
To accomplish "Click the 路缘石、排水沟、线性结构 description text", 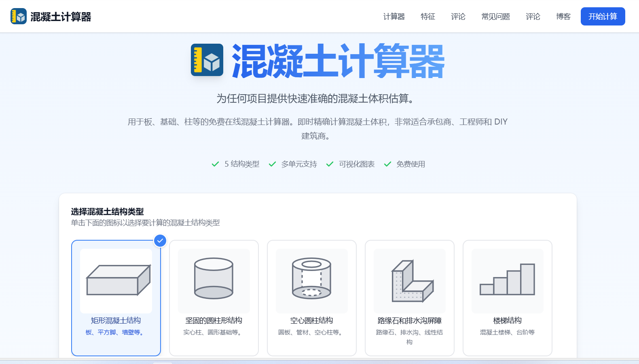I will click(x=410, y=337).
